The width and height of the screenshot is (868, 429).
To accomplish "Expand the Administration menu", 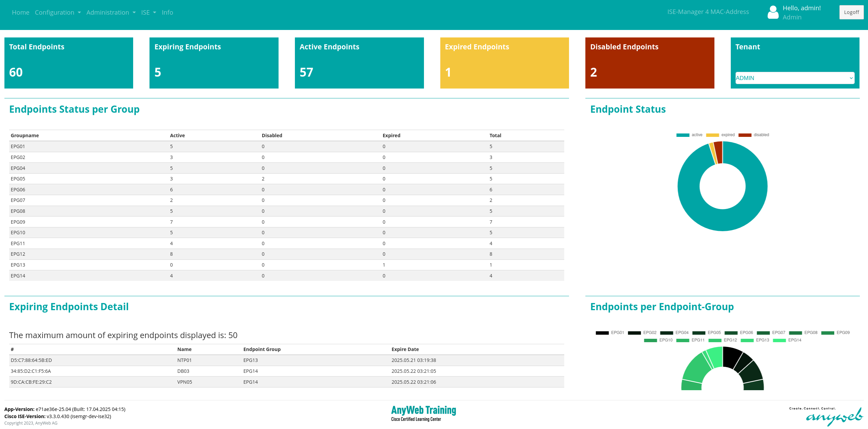I will pyautogui.click(x=111, y=13).
